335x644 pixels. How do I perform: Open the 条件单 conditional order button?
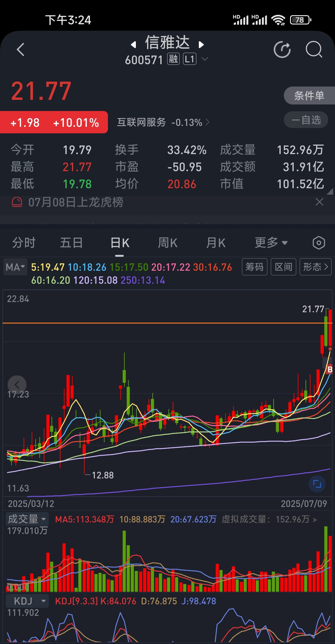309,95
